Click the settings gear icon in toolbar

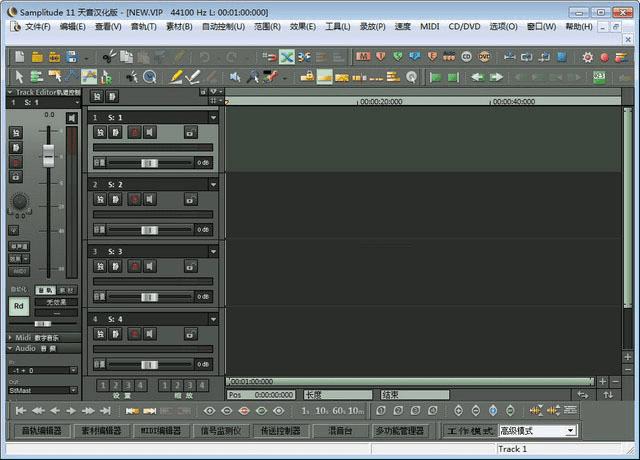(x=587, y=57)
